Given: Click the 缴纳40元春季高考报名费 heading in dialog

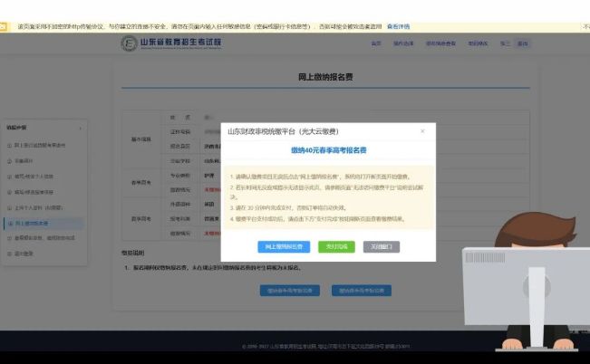Looking at the screenshot, I should [328, 150].
